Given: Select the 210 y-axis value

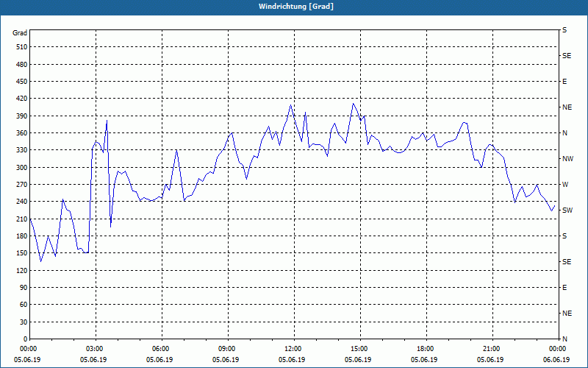Looking at the screenshot, I should [x=22, y=219].
